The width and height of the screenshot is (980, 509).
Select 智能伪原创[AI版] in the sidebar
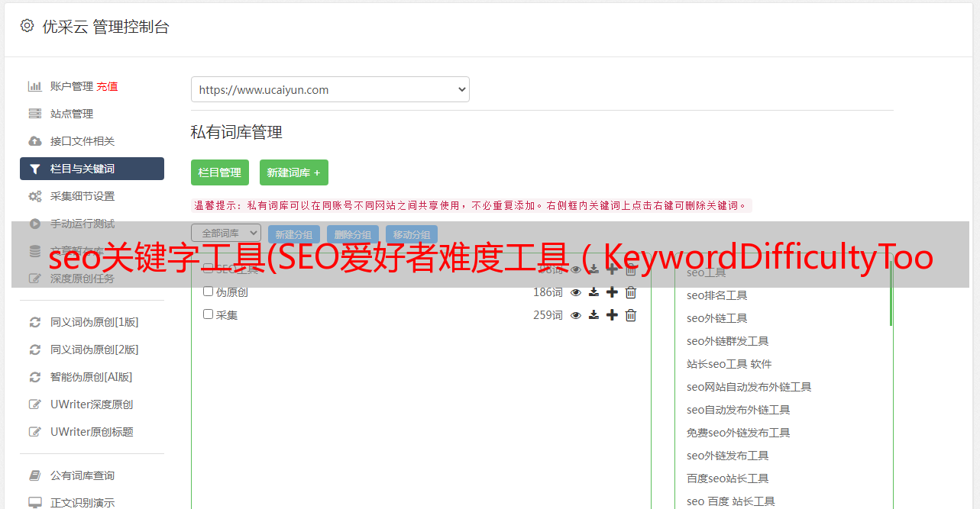click(92, 377)
